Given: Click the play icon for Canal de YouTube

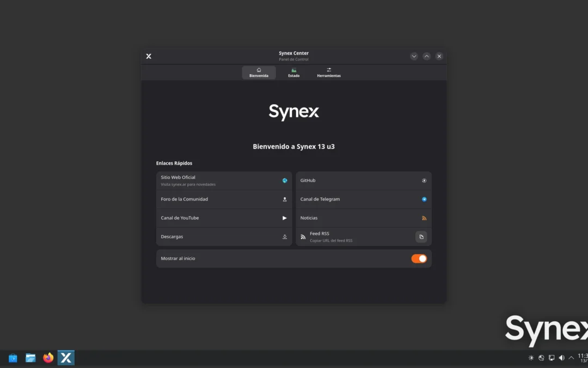Looking at the screenshot, I should 284,218.
